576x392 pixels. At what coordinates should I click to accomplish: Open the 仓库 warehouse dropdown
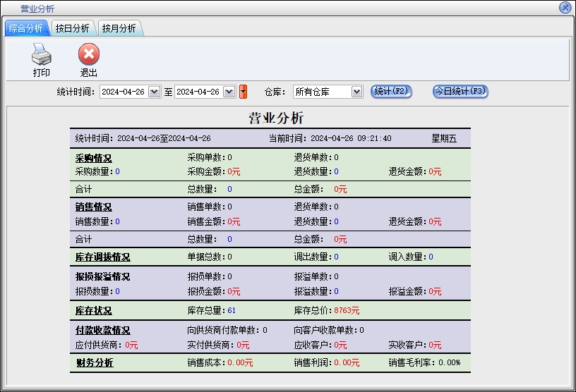point(356,92)
